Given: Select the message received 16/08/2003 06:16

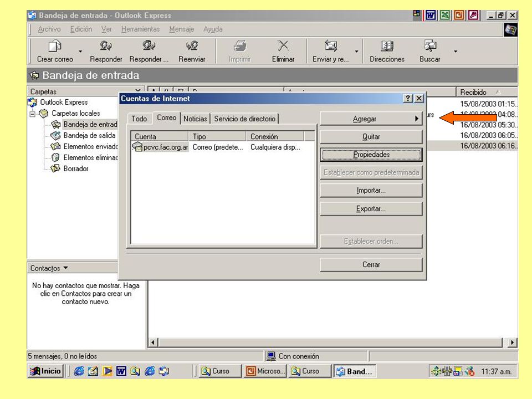Looking at the screenshot, I should tap(488, 146).
